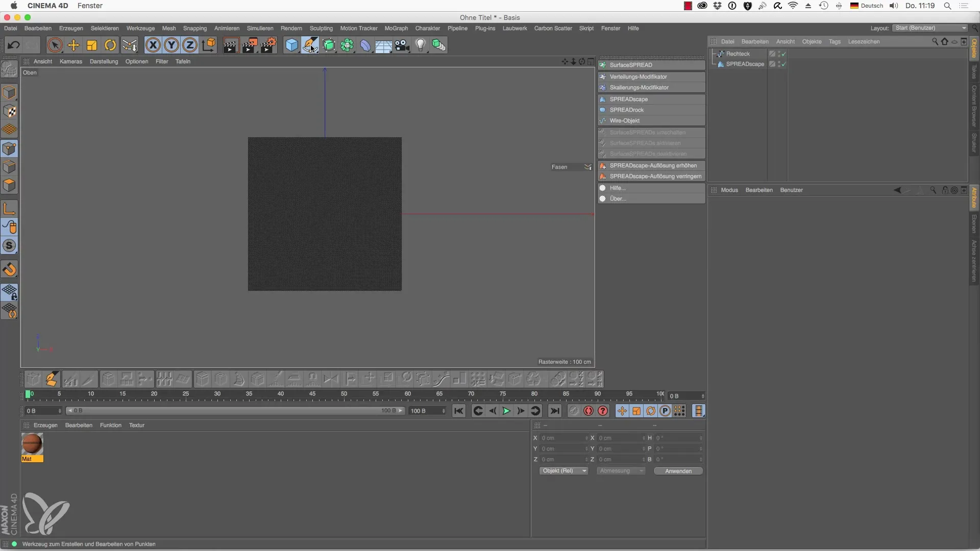
Task: Click the Undo arrow icon
Action: coord(13,45)
